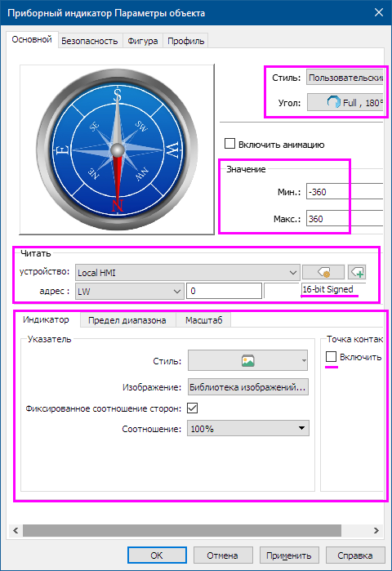Viewport: 392px width, 571px height.
Task: Open the Стиль Пользовательский dropdown
Action: [x=345, y=78]
